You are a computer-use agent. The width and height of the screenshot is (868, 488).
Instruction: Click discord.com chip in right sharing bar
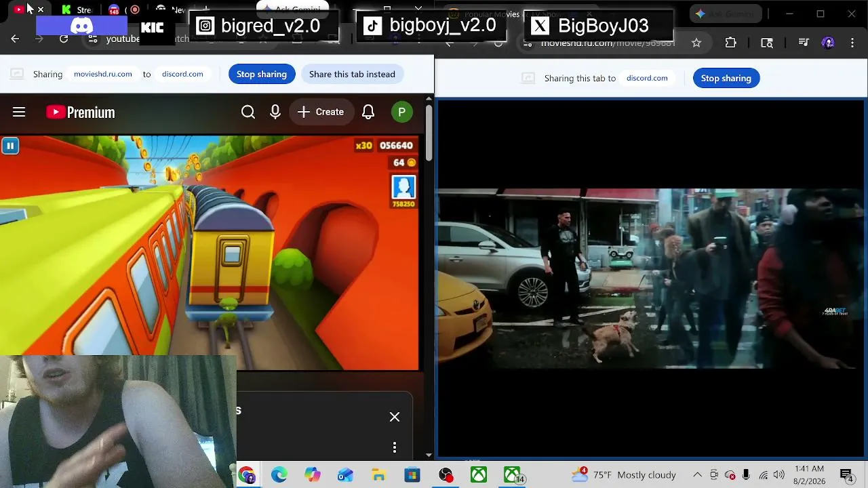[x=647, y=78]
